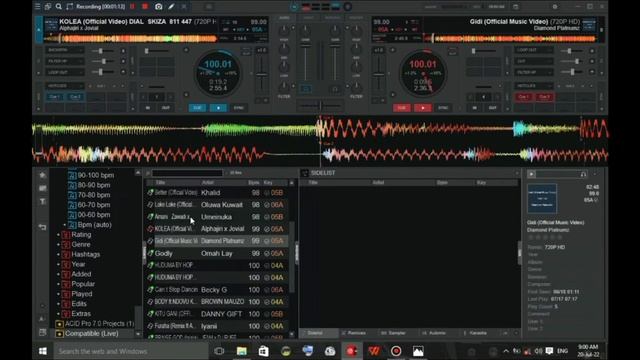Image resolution: width=640 pixels, height=360 pixels.
Task: Toggle LOOP OUT effect button on left deck
Action: 123,72
